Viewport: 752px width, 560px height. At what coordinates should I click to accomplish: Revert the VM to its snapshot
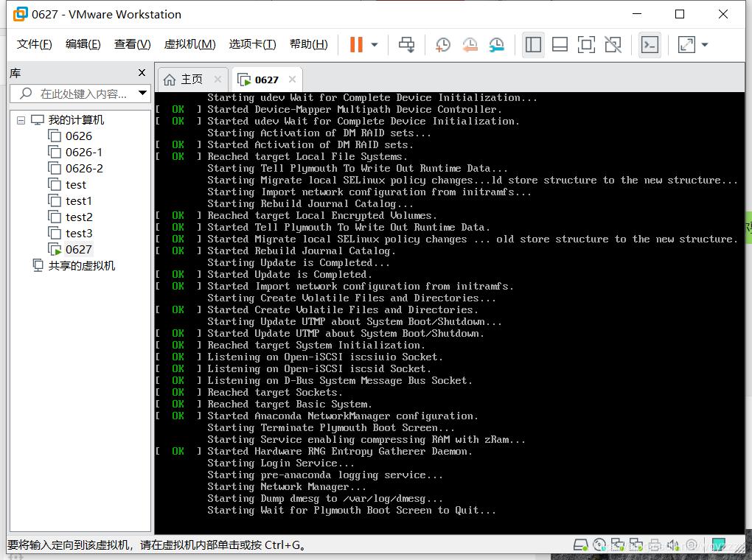[470, 45]
